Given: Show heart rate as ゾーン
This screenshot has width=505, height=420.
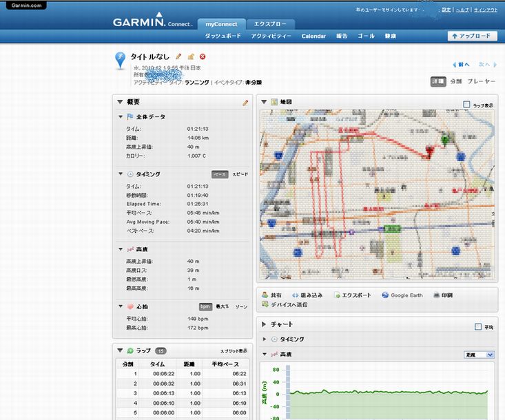Looking at the screenshot, I should [x=241, y=306].
